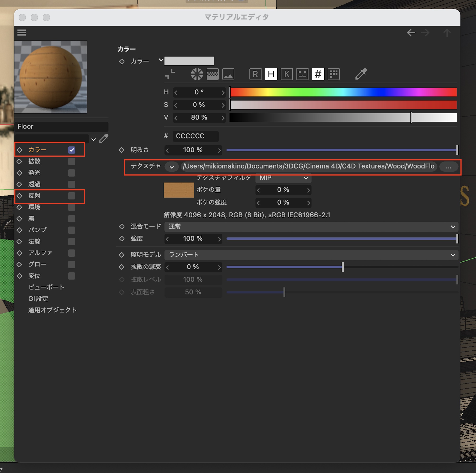This screenshot has width=476, height=473.
Task: Enable the 反射 channel checkbox
Action: click(x=72, y=196)
